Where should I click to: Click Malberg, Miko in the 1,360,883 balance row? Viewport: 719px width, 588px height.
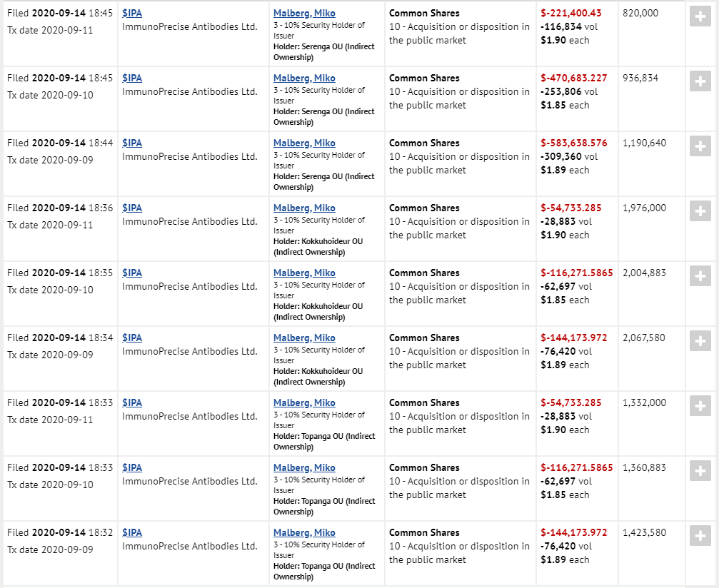(x=304, y=467)
